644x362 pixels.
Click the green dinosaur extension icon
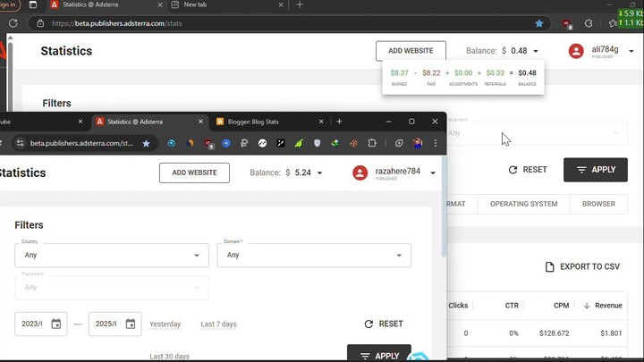(299, 143)
